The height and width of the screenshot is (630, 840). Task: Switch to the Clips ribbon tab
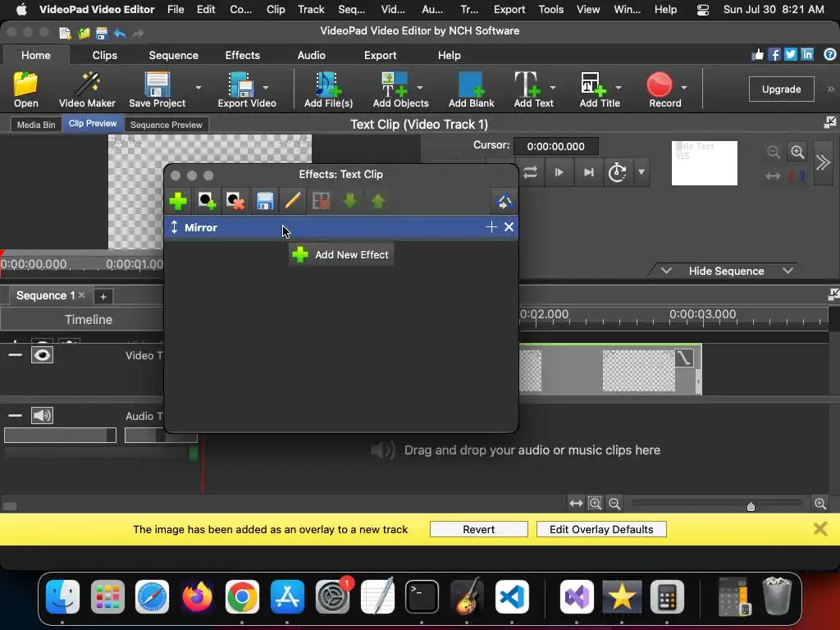(x=104, y=55)
